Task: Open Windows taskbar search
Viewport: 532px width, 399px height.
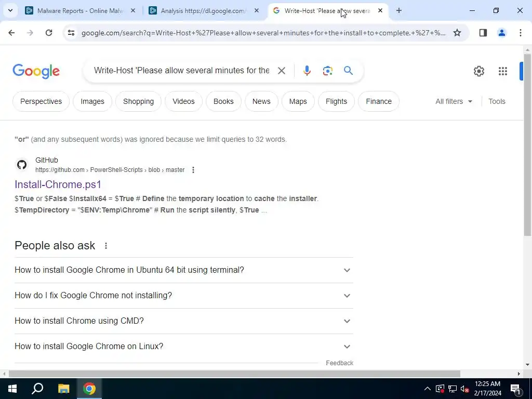Action: tap(37, 389)
